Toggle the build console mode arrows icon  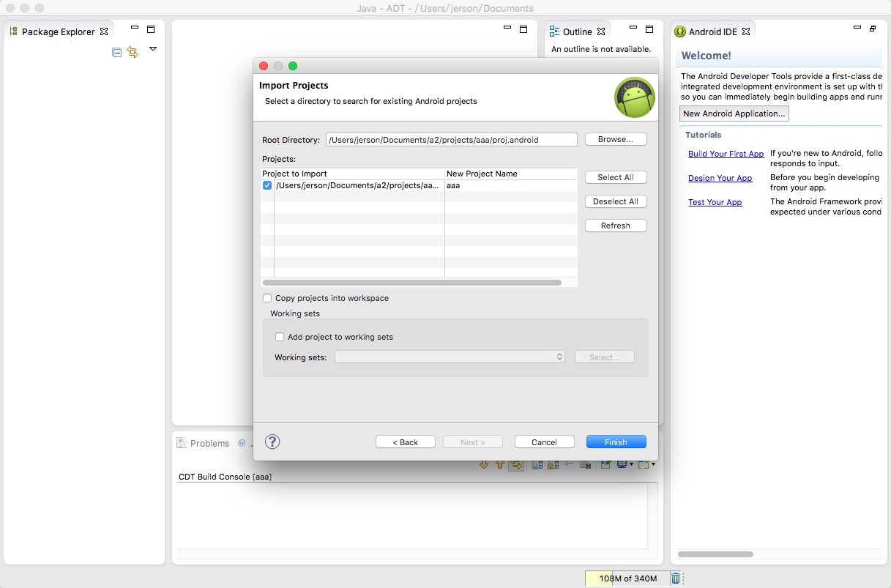coord(516,464)
